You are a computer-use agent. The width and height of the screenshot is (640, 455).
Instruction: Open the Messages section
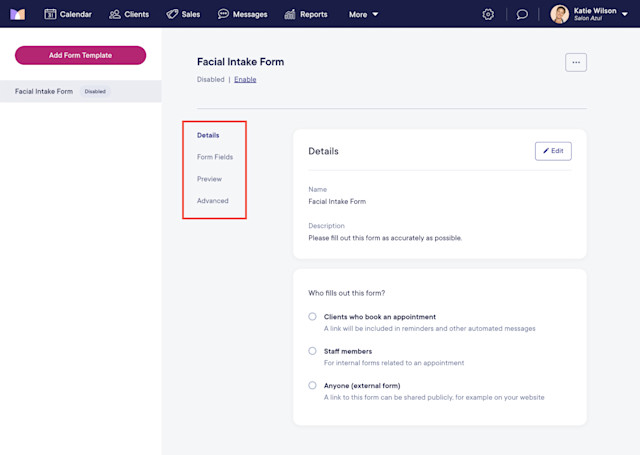coord(242,14)
